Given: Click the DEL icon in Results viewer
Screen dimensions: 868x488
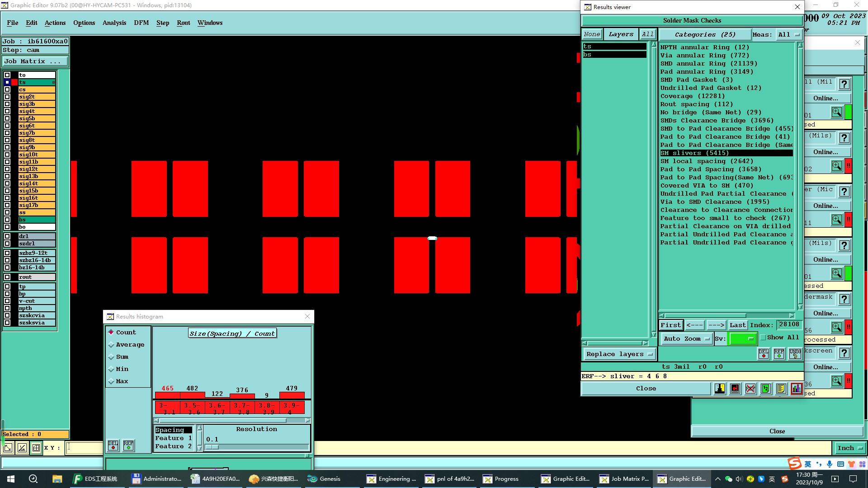Looking at the screenshot, I should [x=764, y=354].
